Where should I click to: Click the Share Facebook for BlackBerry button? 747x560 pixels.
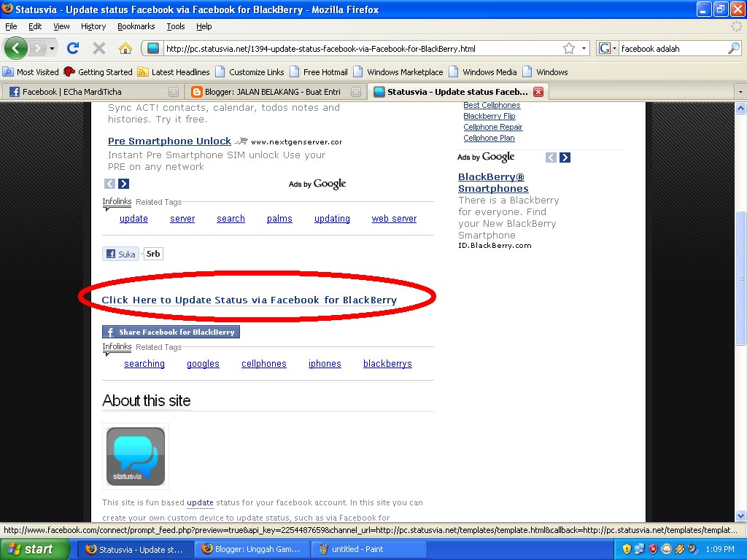click(171, 331)
